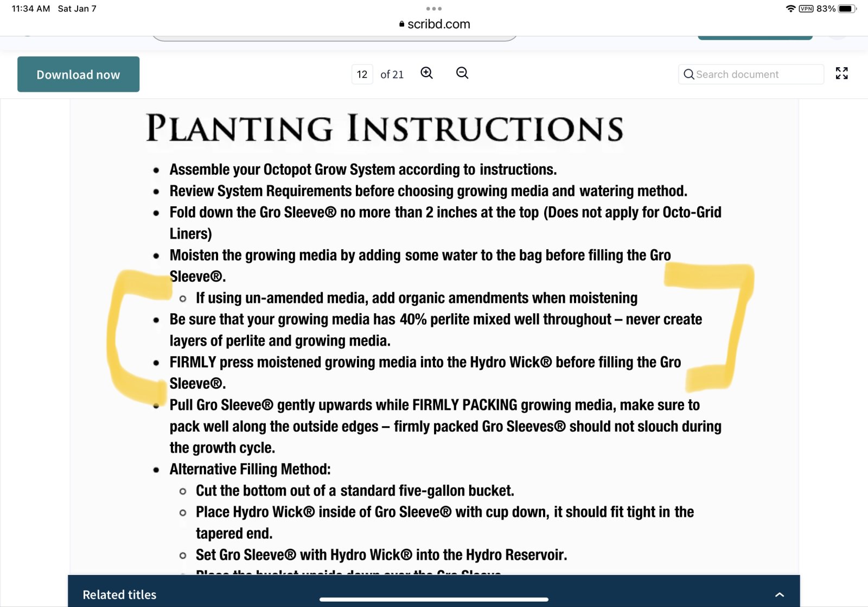Click 'FIRMLY press moistened growing media' bullet
Screen dimensions: 868x607
pyautogui.click(x=425, y=372)
